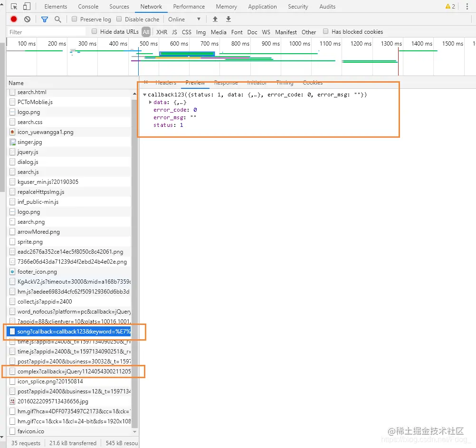The image size is (476, 448).
Task: Select the PCToMoblie.js request
Action: coord(69,102)
